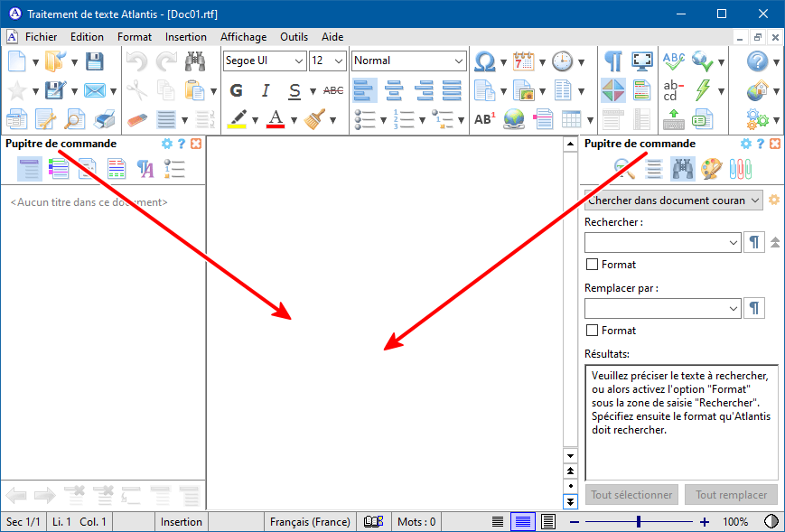Image resolution: width=785 pixels, height=532 pixels.
Task: Open bullet list style dropdown arrow
Action: click(x=384, y=121)
